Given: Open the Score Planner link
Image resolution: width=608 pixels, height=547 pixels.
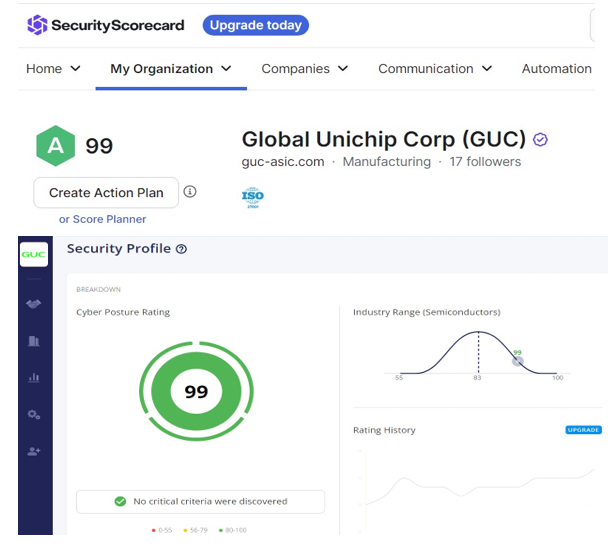Looking at the screenshot, I should 102,219.
